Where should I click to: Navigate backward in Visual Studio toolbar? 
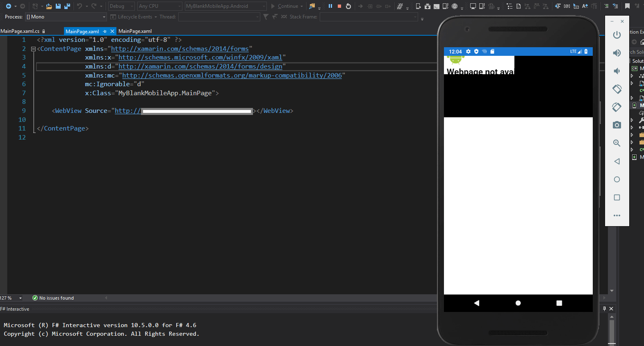8,6
